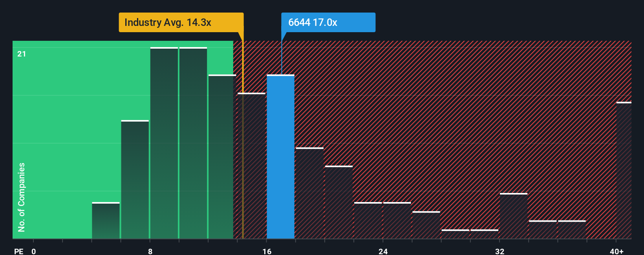
Task: Select the bar for PE 18 to 20
Action: click(x=310, y=193)
